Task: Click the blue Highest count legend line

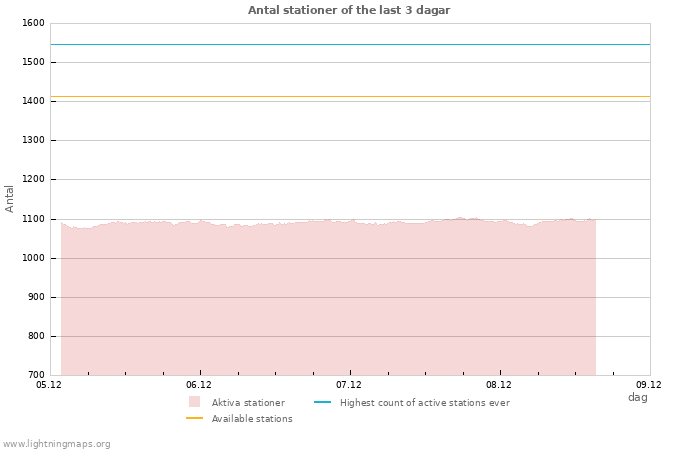Action: click(322, 402)
